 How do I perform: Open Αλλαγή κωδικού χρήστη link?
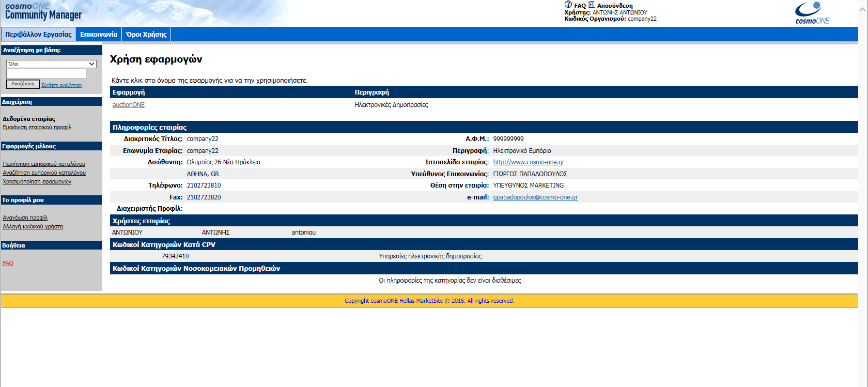(33, 226)
